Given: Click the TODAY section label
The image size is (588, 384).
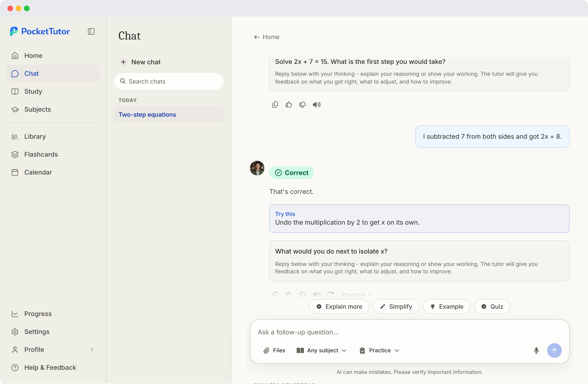Looking at the screenshot, I should [x=127, y=100].
